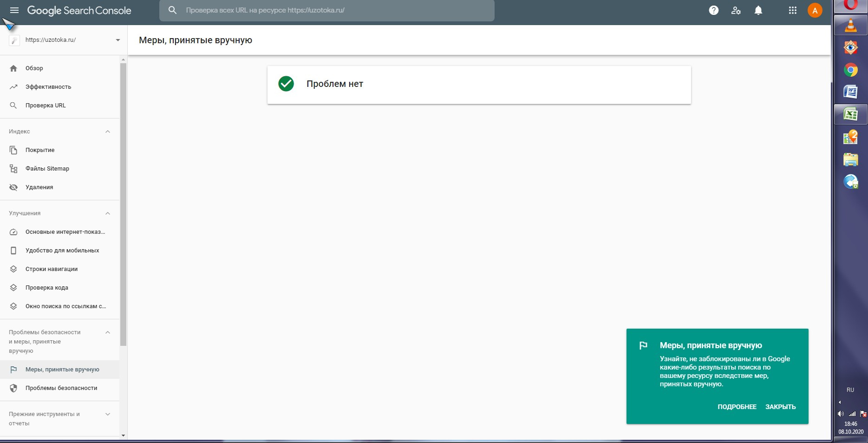Click the green checkmark status icon
The width and height of the screenshot is (868, 443).
point(286,84)
